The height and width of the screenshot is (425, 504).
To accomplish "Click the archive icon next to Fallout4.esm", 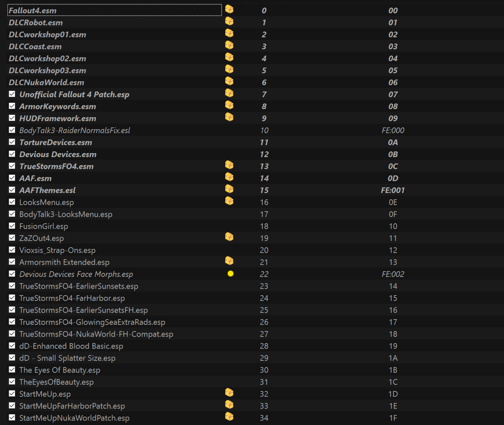I will (x=229, y=9).
